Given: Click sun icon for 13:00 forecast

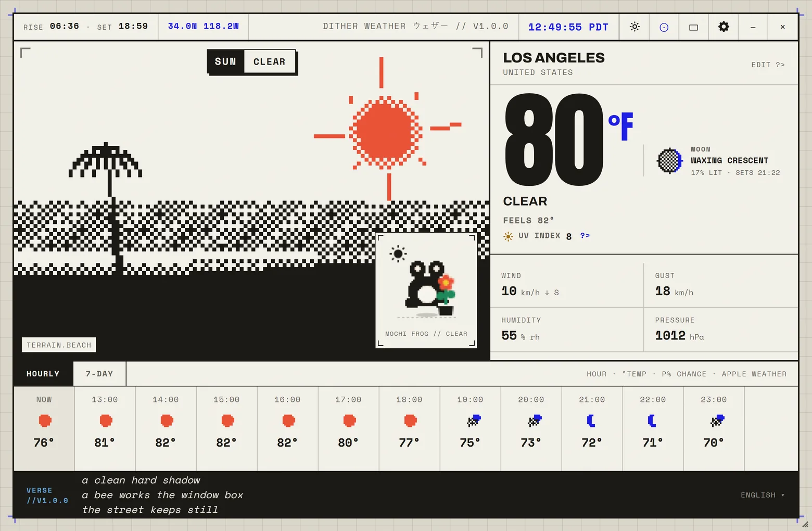Looking at the screenshot, I should [106, 421].
